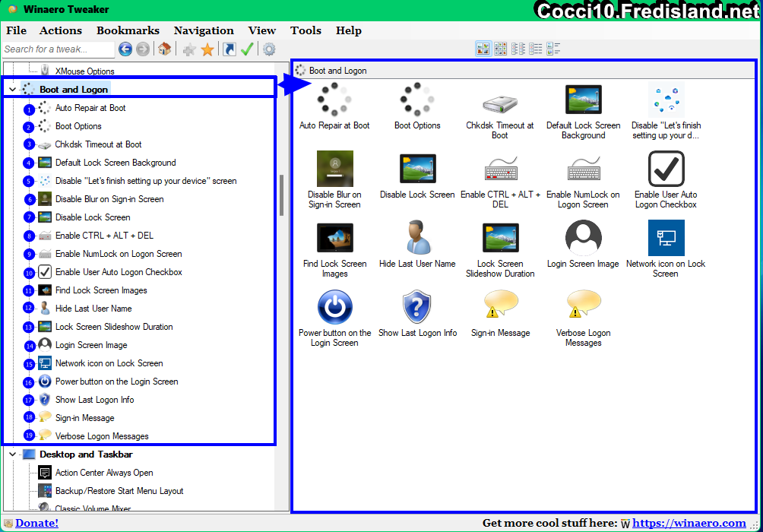Open the Actions menu
Image resolution: width=763 pixels, height=532 pixels.
60,30
